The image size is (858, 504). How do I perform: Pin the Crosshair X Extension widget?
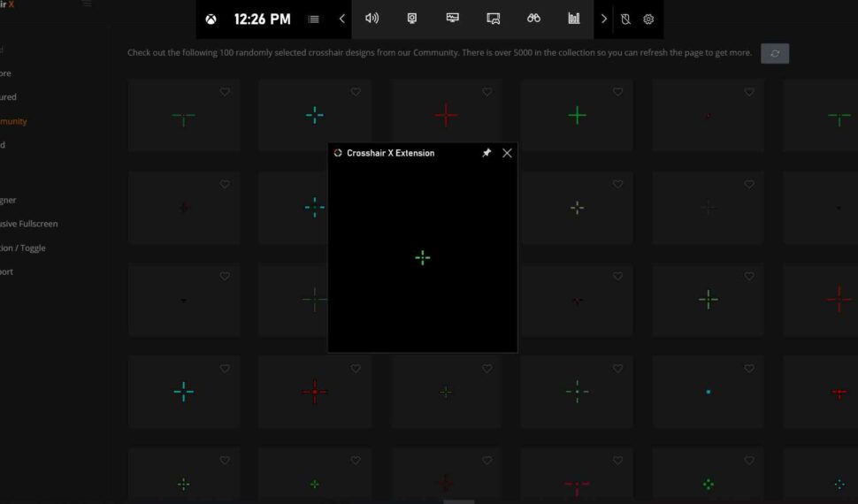pyautogui.click(x=486, y=153)
